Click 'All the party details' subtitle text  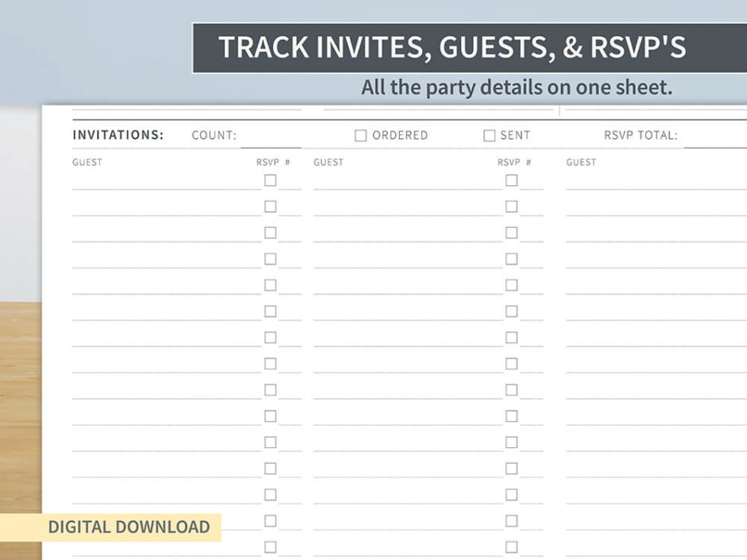pyautogui.click(x=517, y=87)
